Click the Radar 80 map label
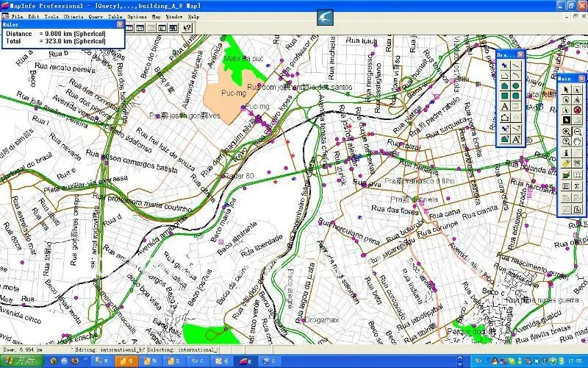 coord(240,175)
